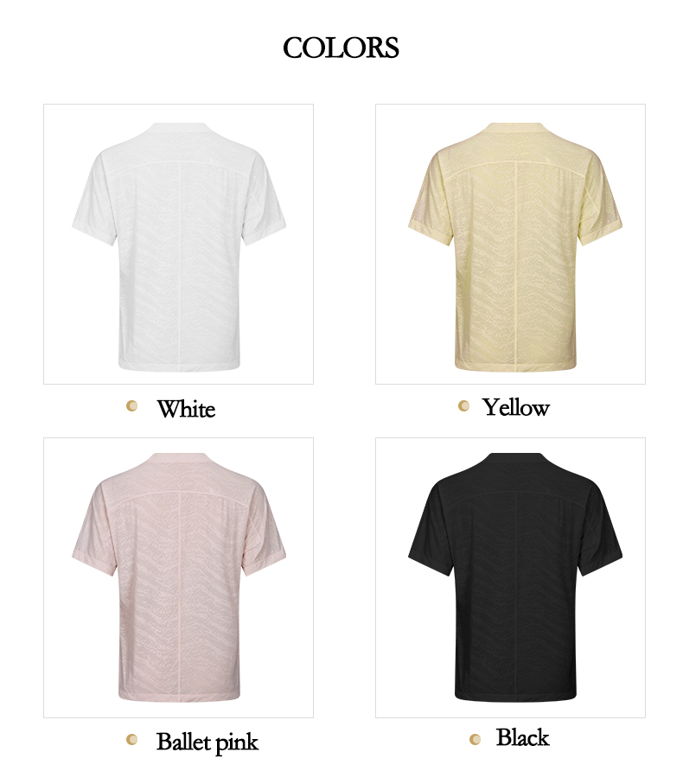Select the Yellow color label

click(x=516, y=407)
